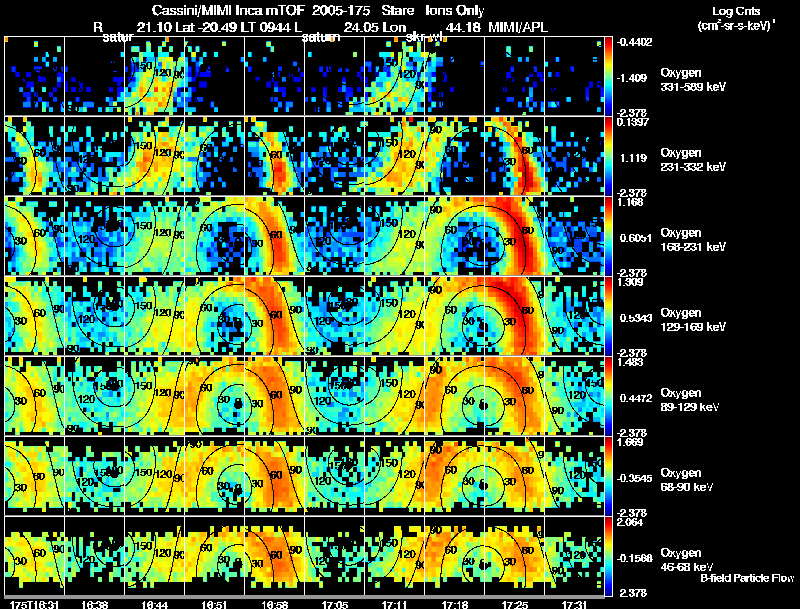800x609 pixels.
Task: Click the Oxygen 129-169 keV row label
Action: click(x=693, y=320)
